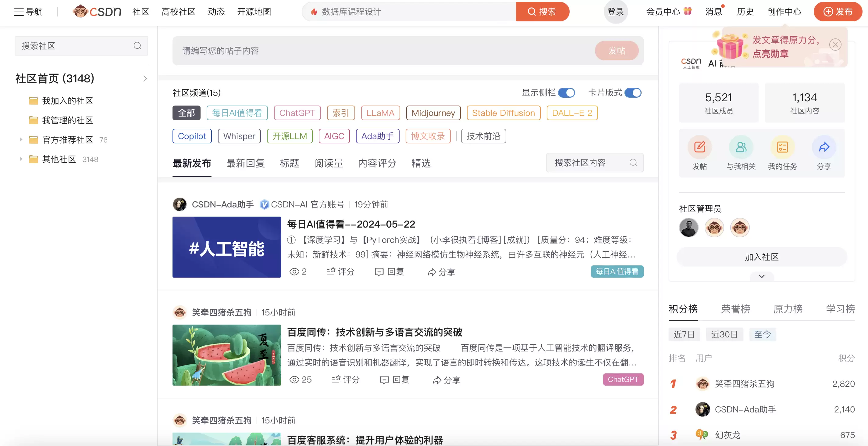Switch to the 阅读量 sort tab
Viewport: 868px width, 446px height.
[x=329, y=163]
